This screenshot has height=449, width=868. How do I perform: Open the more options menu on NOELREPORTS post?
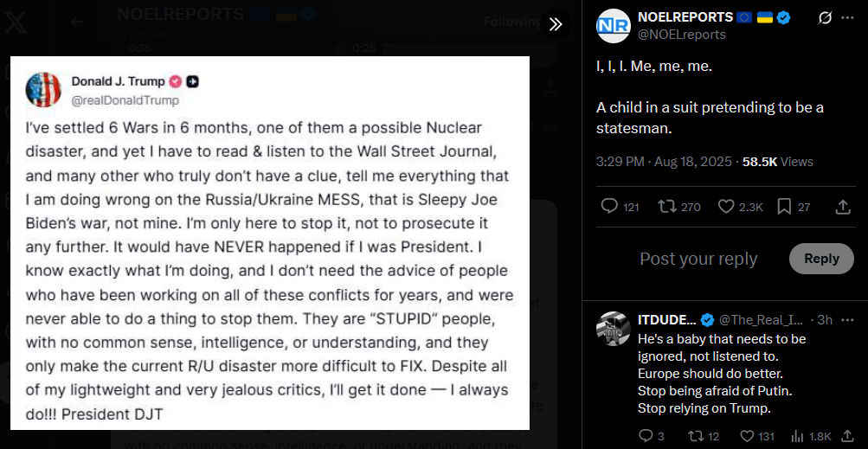(x=846, y=17)
